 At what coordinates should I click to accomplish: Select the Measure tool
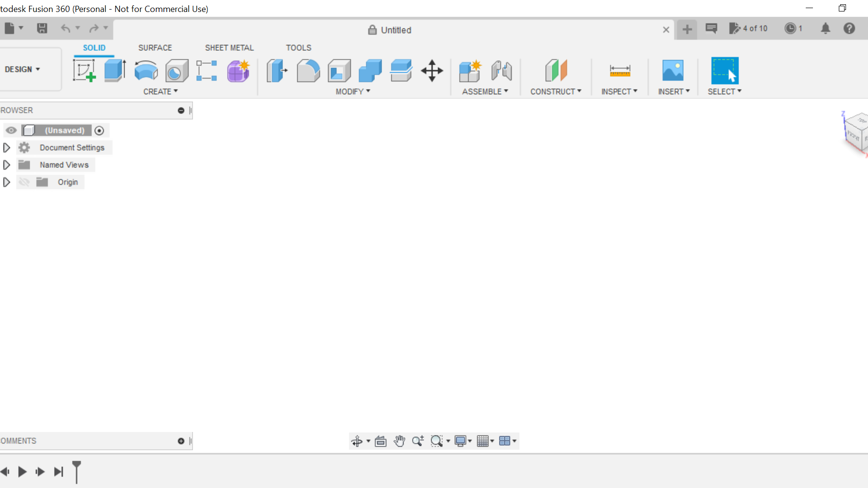620,70
